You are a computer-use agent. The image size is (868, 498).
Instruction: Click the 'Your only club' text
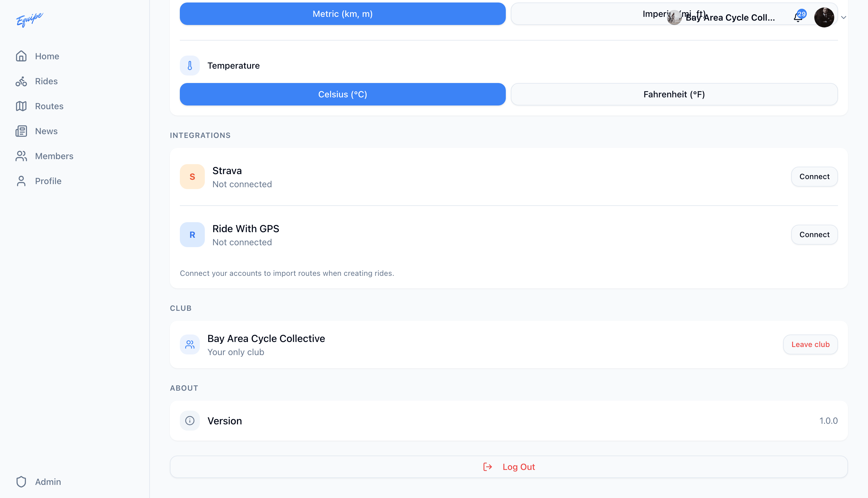[x=236, y=352]
